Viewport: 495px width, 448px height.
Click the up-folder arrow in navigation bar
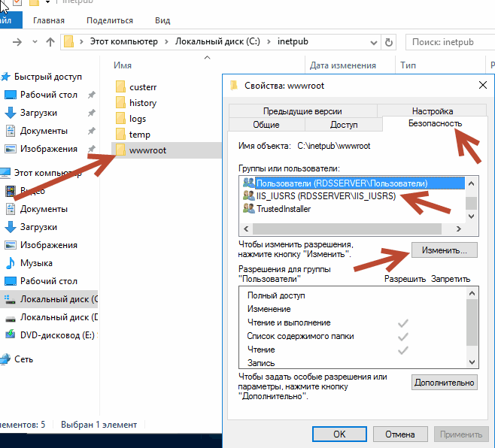tap(52, 42)
